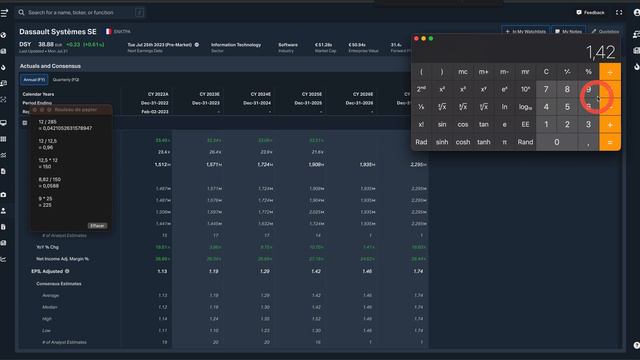Click the sin key in Calculator

pyautogui.click(x=442, y=124)
